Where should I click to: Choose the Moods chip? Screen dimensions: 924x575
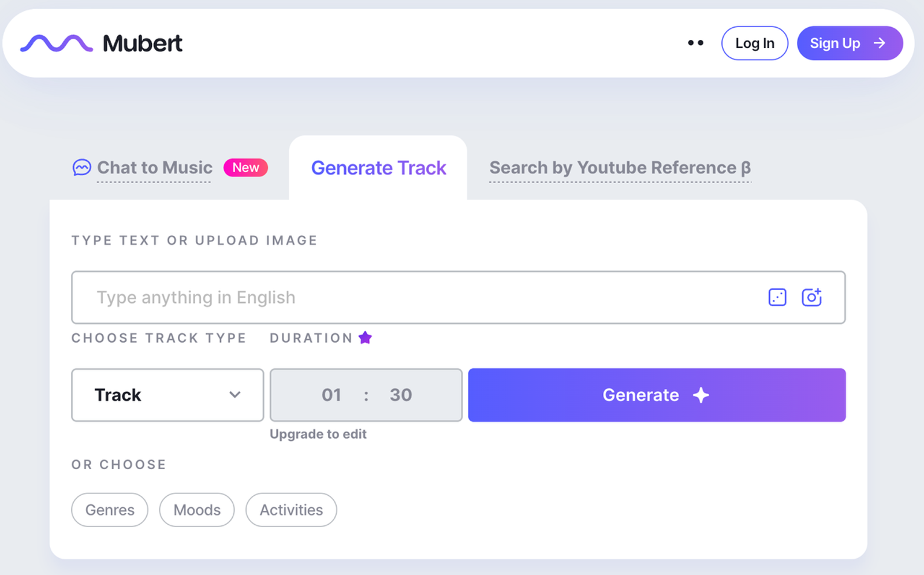(197, 510)
